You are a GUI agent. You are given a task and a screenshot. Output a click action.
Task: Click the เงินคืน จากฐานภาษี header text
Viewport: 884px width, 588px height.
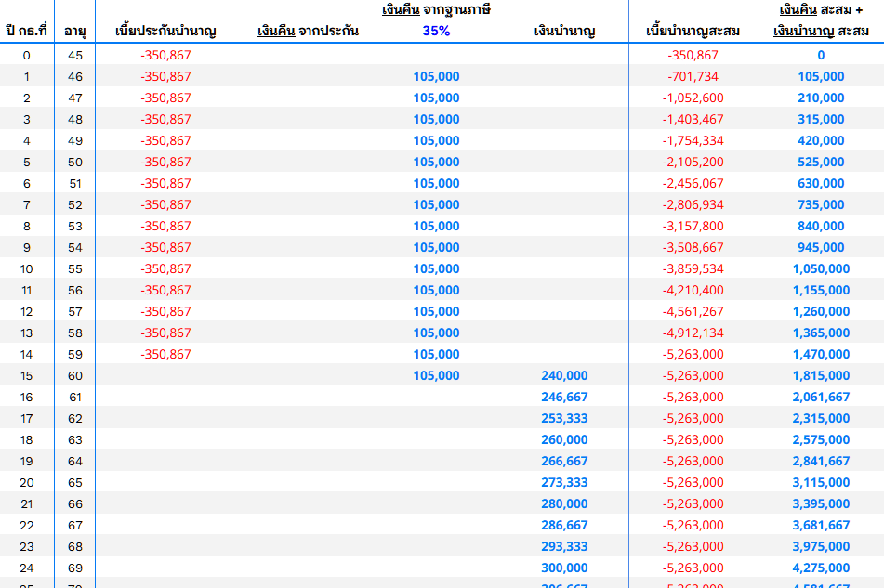(436, 9)
